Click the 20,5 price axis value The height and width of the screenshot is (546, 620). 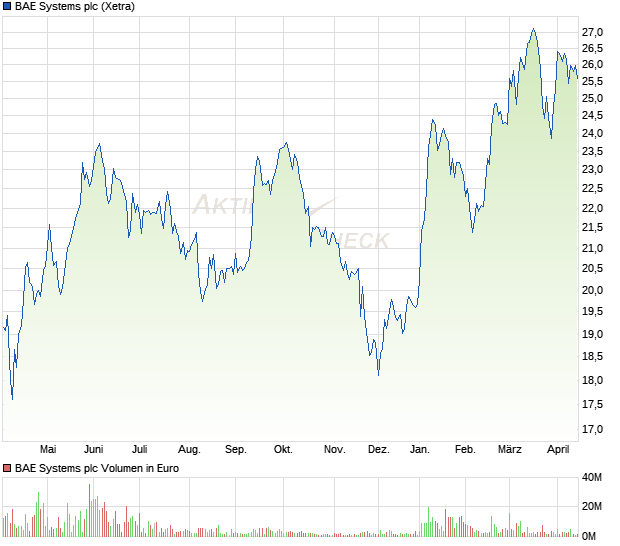pos(592,269)
